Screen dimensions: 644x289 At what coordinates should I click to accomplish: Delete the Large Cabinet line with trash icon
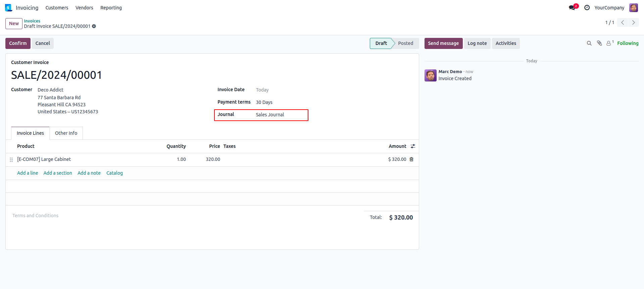(x=412, y=159)
